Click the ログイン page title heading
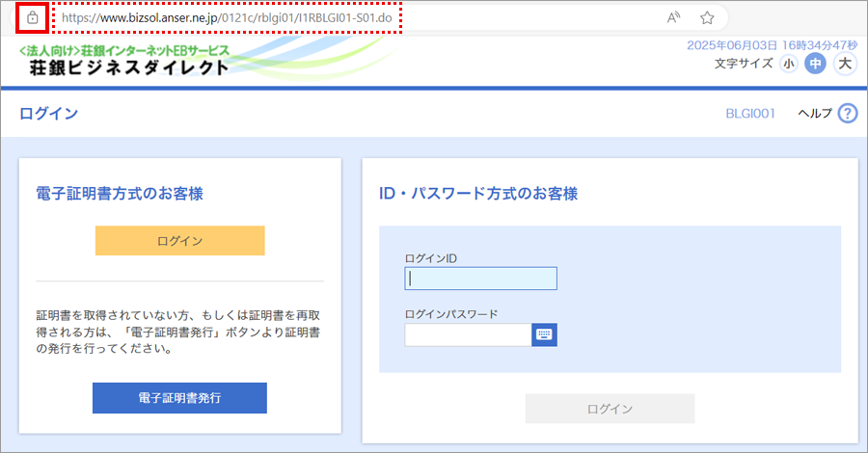The image size is (868, 453). [x=48, y=114]
